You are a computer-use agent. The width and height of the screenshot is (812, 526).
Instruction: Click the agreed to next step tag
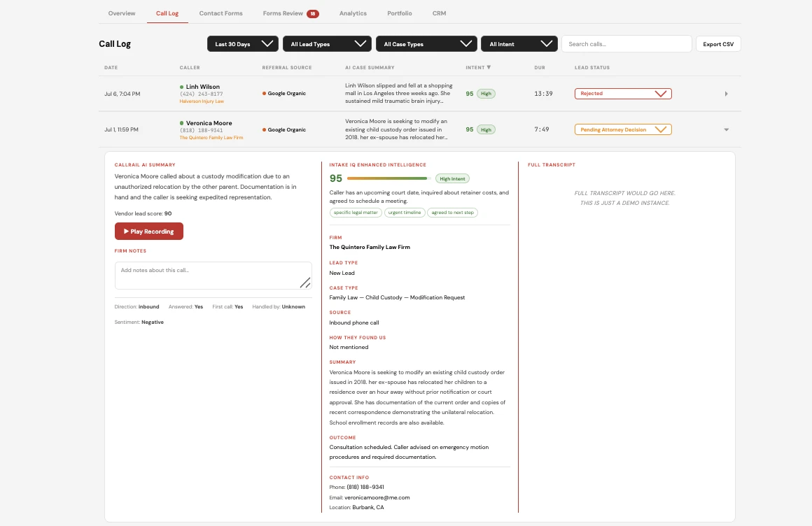(453, 213)
